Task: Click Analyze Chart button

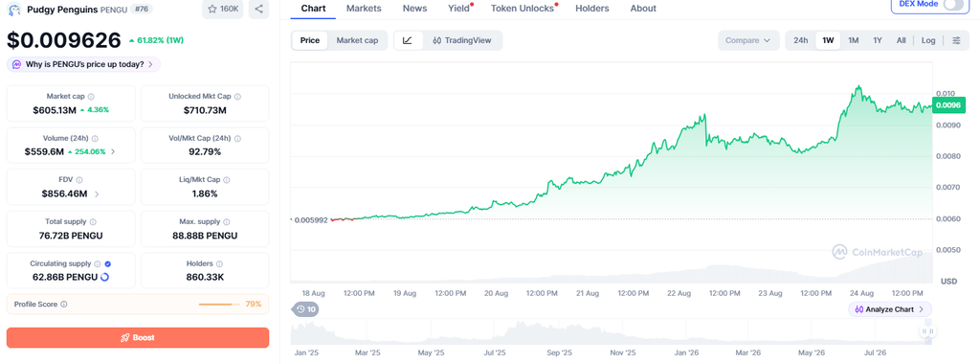Action: coord(890,309)
